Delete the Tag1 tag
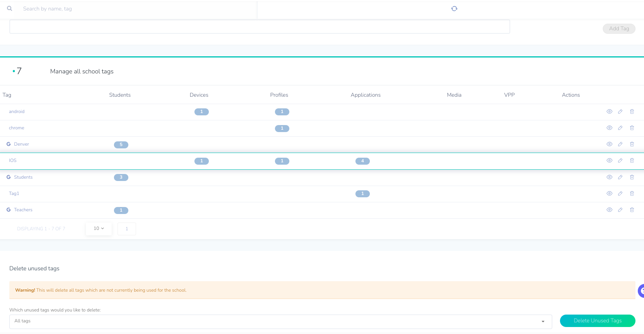Screen dimensions: 644x334 pyautogui.click(x=632, y=193)
